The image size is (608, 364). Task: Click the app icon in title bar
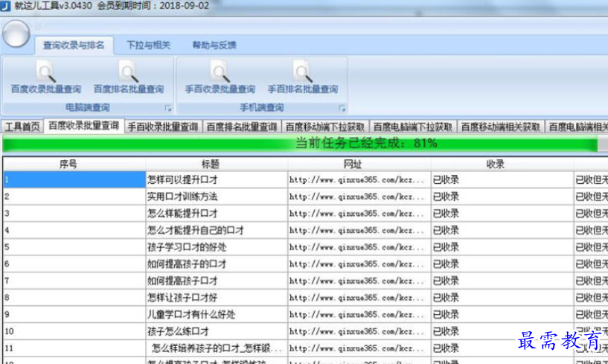6,6
